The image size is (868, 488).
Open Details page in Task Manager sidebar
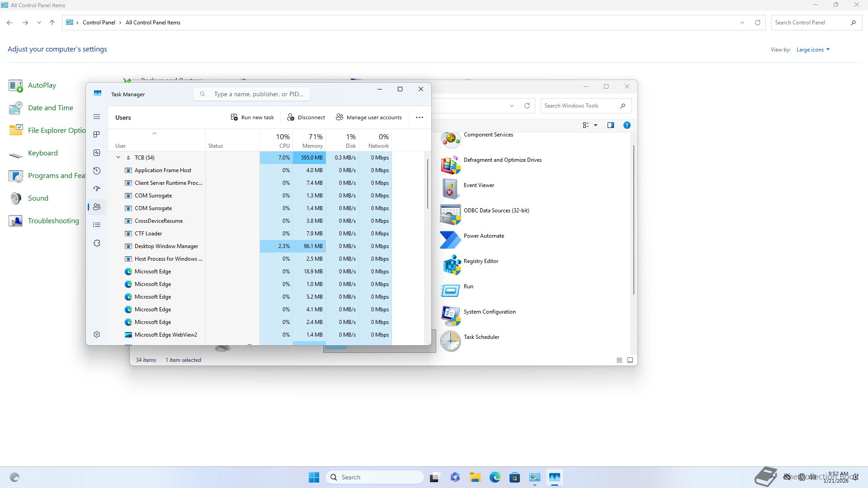(x=97, y=225)
